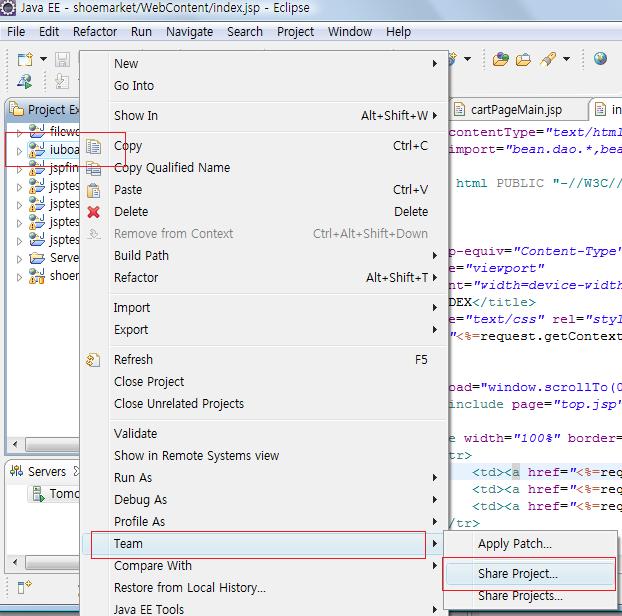Open the Import submenu
This screenshot has width=622, height=616.
point(264,308)
